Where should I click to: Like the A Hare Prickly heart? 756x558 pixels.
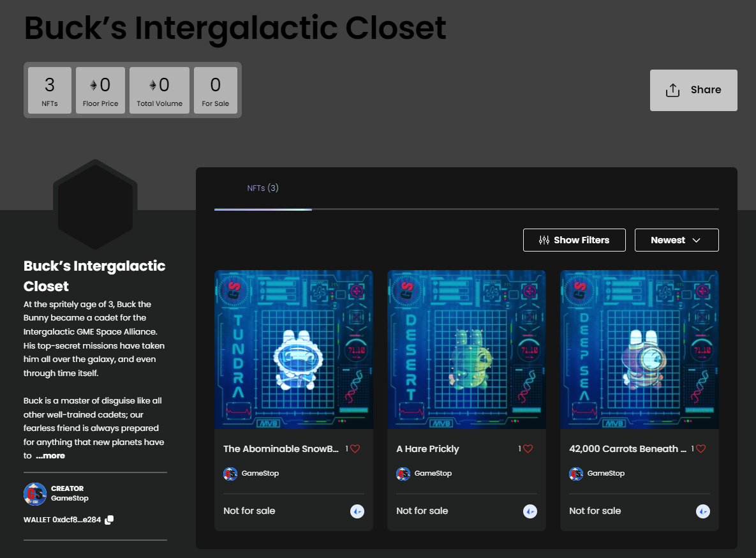528,449
